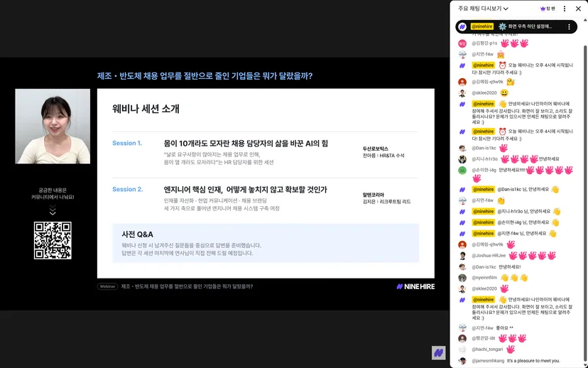588x368 pixels.
Task: Click the NINEHIRE watermark icon on video
Action: click(438, 352)
